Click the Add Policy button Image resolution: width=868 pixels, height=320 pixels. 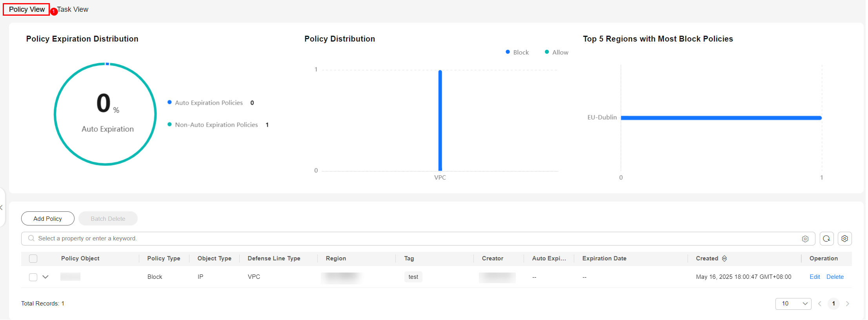coord(47,218)
